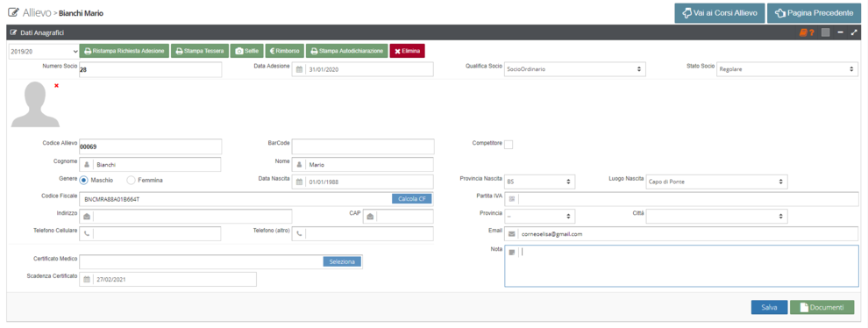Open the help book icon in panel header
868x328 pixels.
(806, 32)
